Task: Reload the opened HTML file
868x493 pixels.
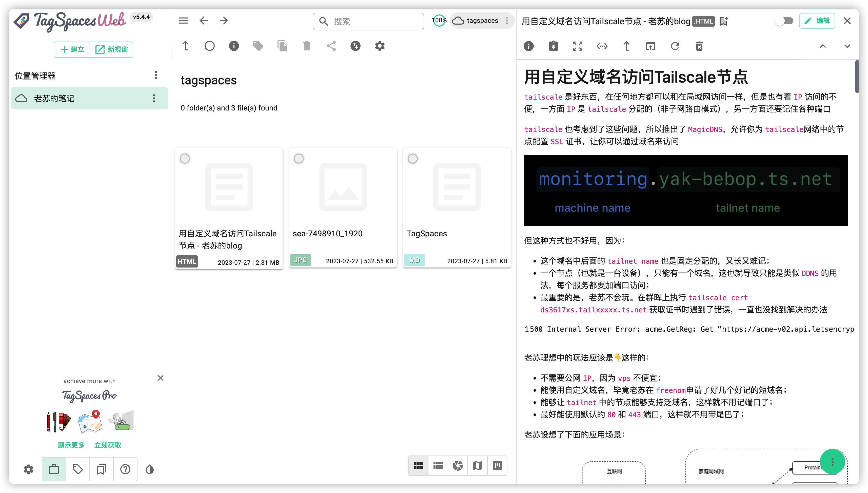Action: tap(675, 46)
